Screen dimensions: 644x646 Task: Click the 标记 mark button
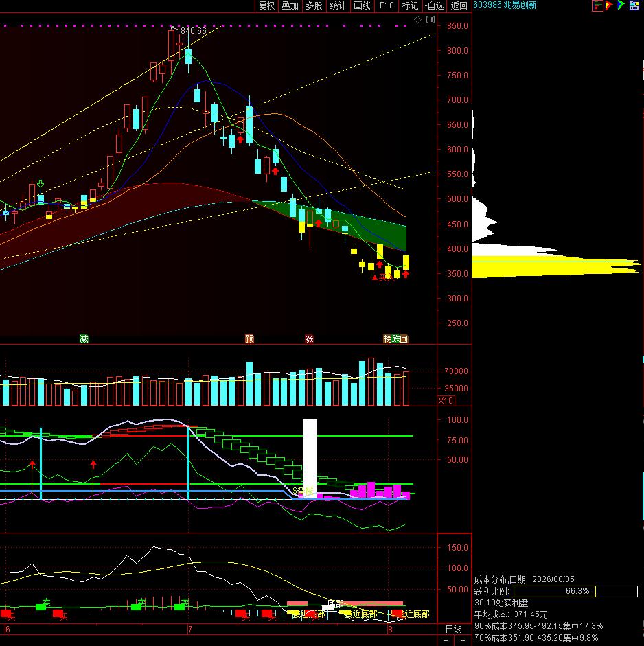pyautogui.click(x=410, y=5)
